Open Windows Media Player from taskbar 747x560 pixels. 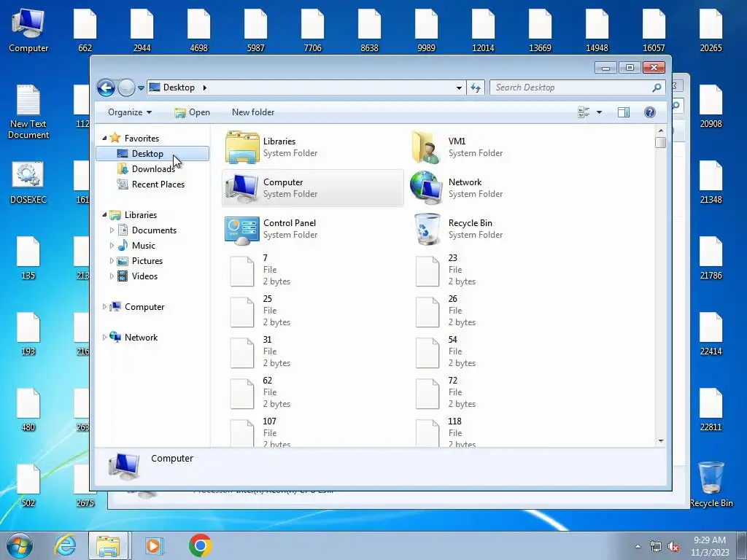(x=154, y=545)
